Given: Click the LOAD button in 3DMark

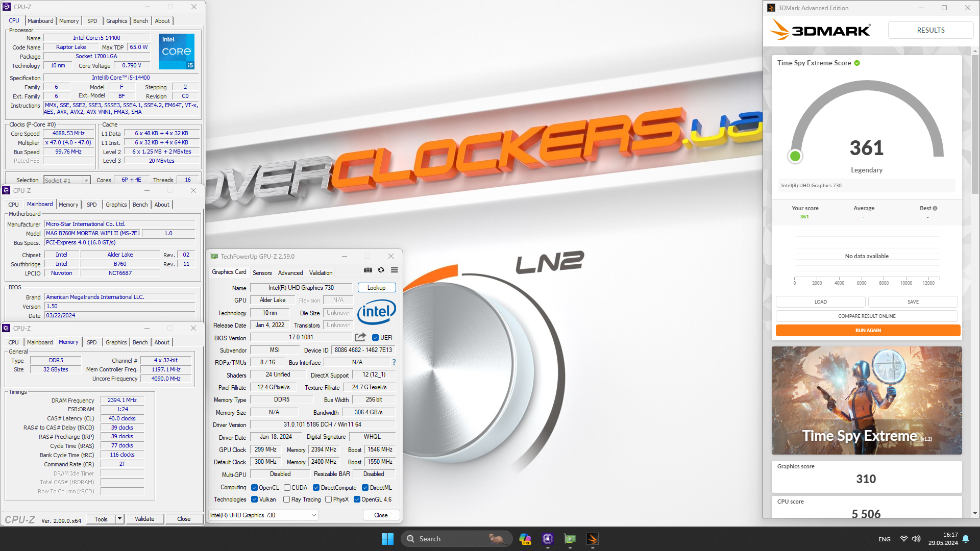Looking at the screenshot, I should [x=820, y=302].
